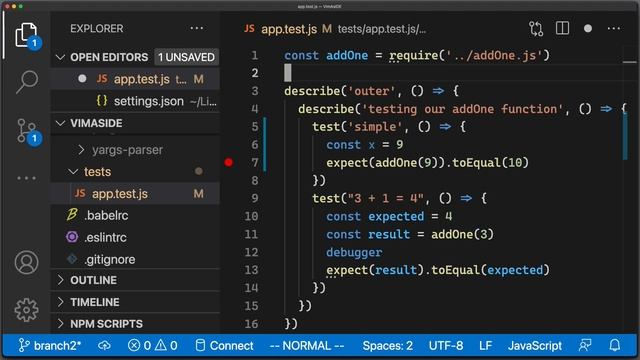Click the 'outer' describe string
This screenshot has width=640, height=360.
371,91
